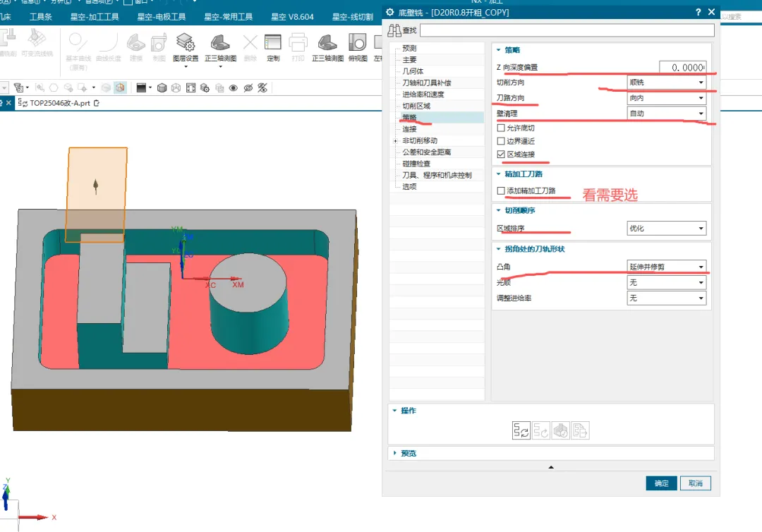Viewport: 762px width, 532px height.
Task: Click the Generate tool path icon under 操作
Action: pyautogui.click(x=521, y=430)
